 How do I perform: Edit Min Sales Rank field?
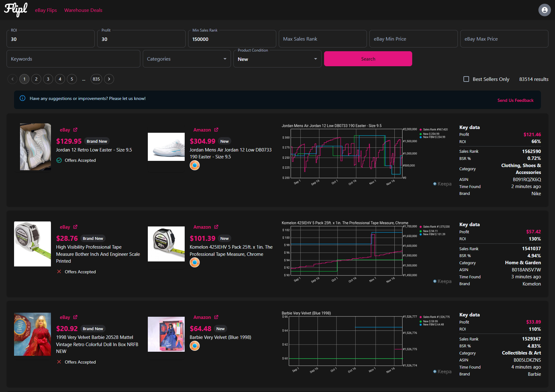click(x=232, y=39)
